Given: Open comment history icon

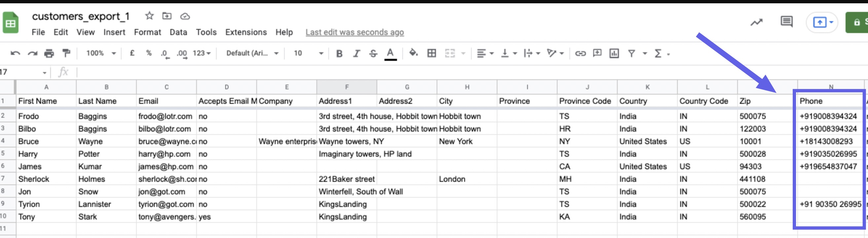Looking at the screenshot, I should point(786,22).
